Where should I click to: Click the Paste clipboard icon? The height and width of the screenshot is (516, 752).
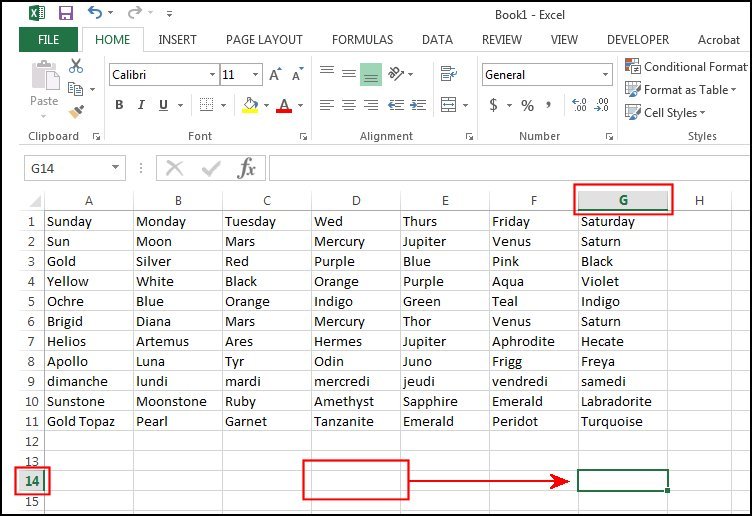tap(45, 75)
